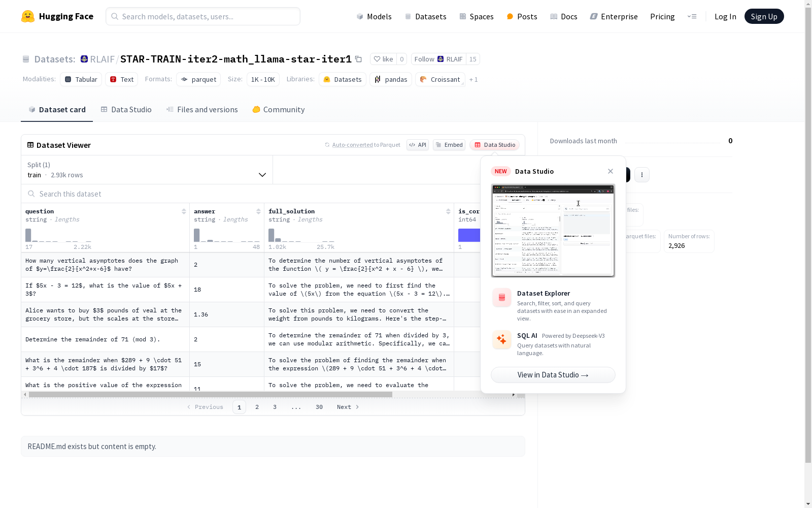Open the navigation overflow menu icon
The height and width of the screenshot is (508, 812).
tap(692, 16)
